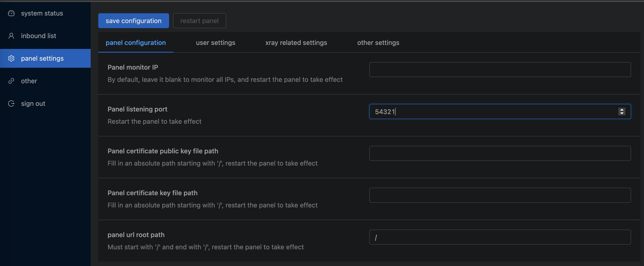This screenshot has width=644, height=266.
Task: Click the save configuration button
Action: click(x=133, y=20)
